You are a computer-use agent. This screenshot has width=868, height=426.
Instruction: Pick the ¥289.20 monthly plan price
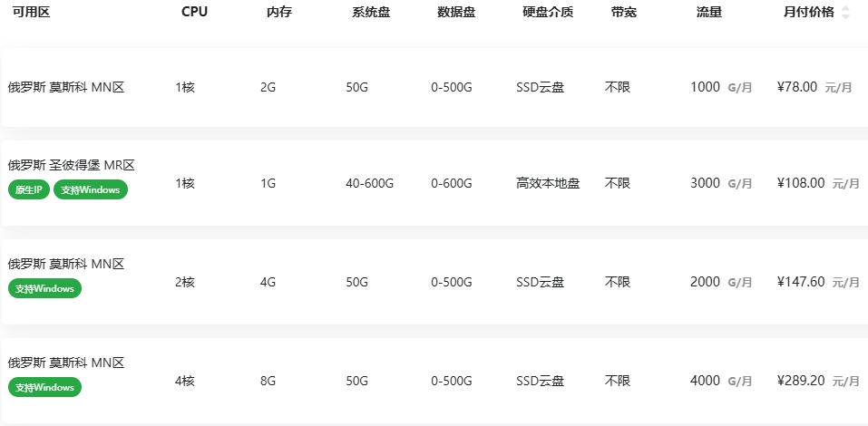801,381
